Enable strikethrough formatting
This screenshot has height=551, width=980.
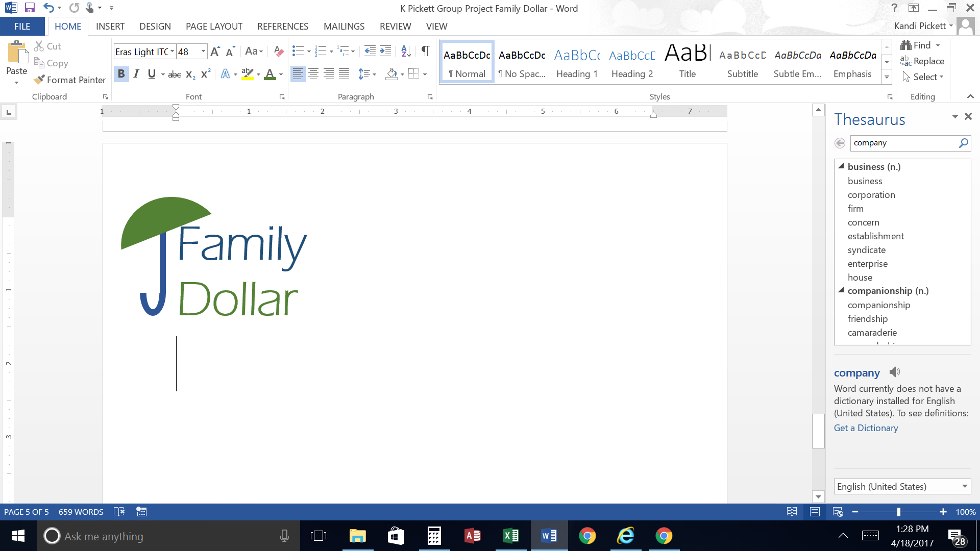[x=174, y=74]
